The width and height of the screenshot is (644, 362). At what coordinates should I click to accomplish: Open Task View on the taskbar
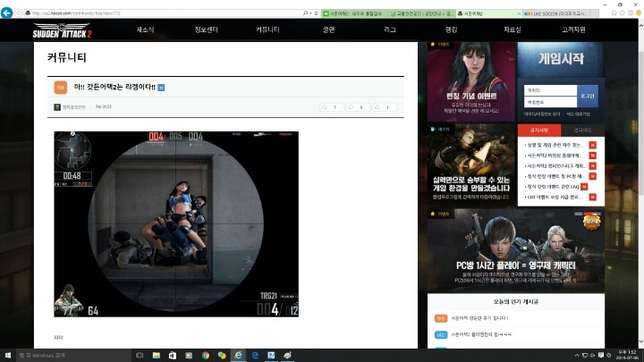coord(140,356)
